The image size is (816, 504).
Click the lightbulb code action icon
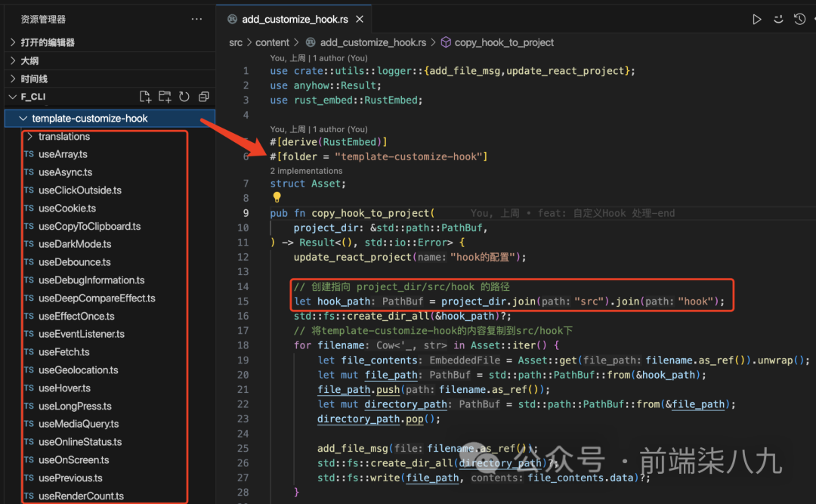pos(277,197)
